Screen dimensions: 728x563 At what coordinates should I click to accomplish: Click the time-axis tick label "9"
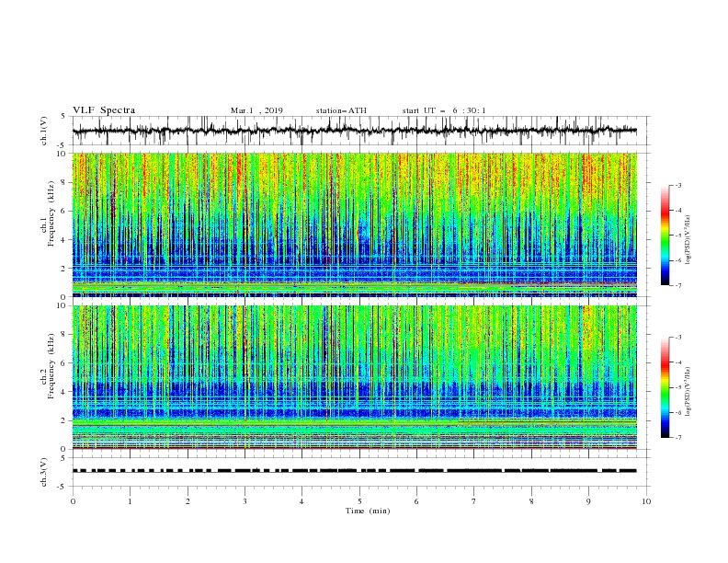click(588, 501)
